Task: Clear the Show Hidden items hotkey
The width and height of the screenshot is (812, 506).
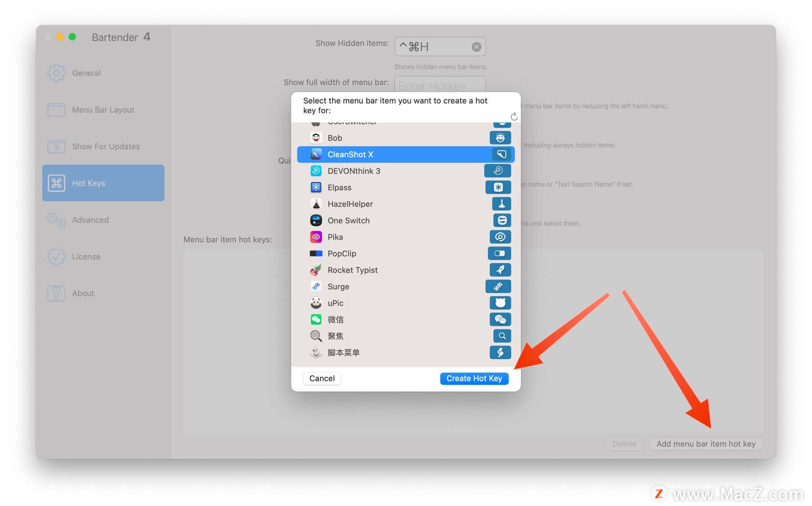Action: point(476,47)
